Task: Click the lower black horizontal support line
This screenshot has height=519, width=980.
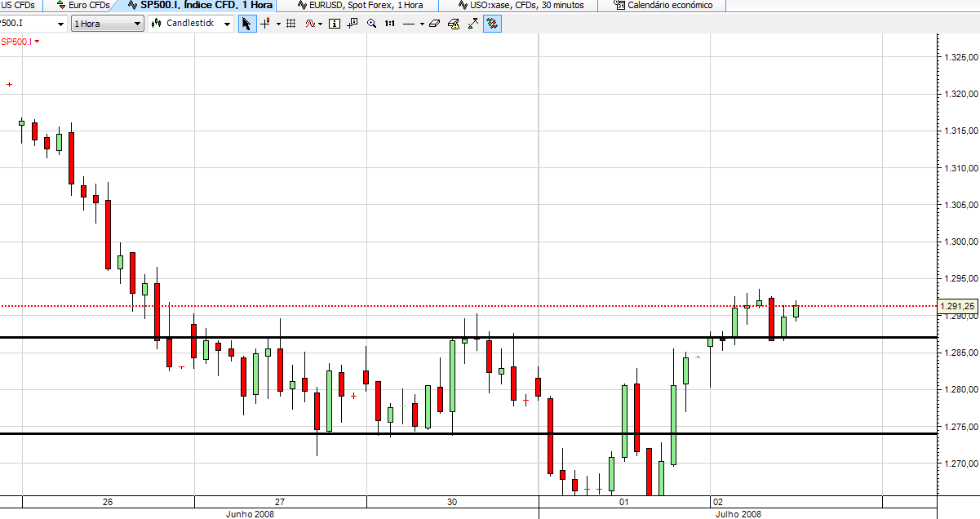Action: tap(469, 433)
